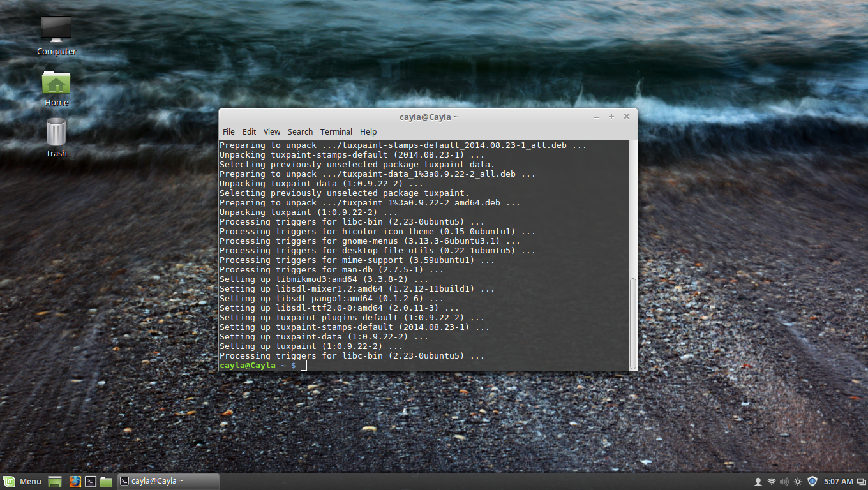868x490 pixels.
Task: Open the user account tray icon
Action: (x=758, y=482)
